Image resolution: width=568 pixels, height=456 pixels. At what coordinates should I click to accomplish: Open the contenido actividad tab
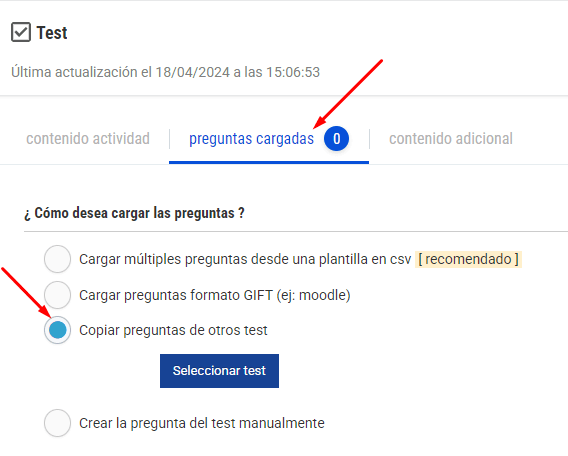tap(88, 139)
